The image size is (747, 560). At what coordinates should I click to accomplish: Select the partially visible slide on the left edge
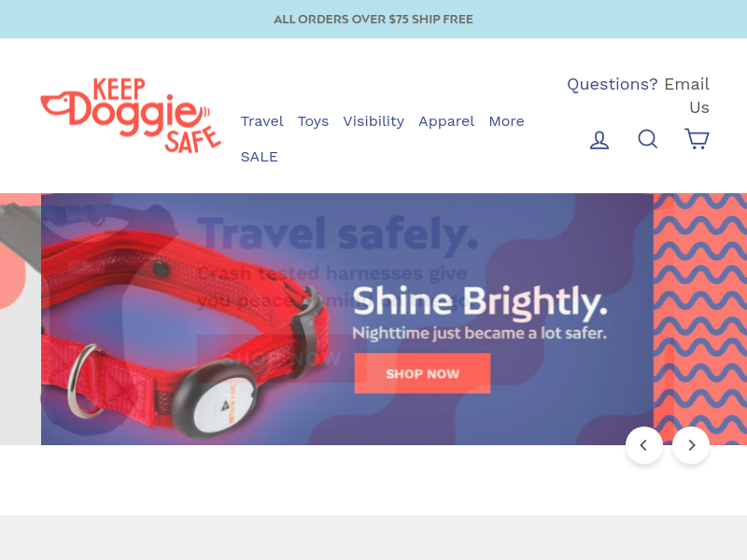click(x=20, y=319)
